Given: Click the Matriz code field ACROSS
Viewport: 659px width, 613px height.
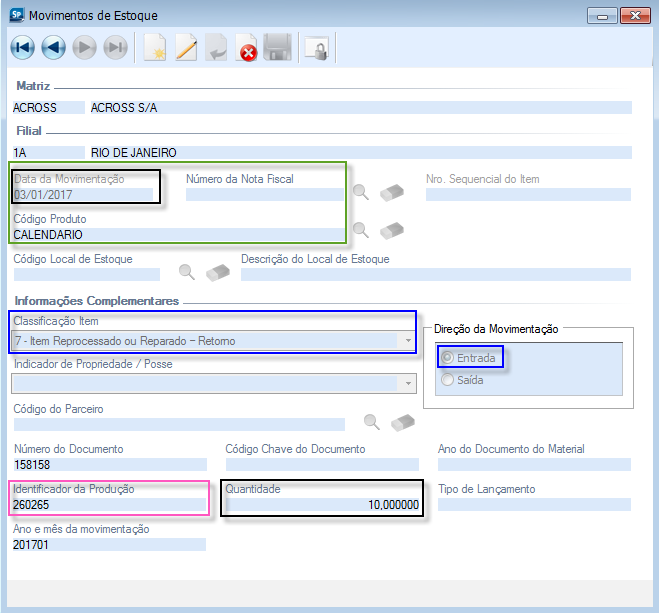Looking at the screenshot, I should click(x=48, y=108).
